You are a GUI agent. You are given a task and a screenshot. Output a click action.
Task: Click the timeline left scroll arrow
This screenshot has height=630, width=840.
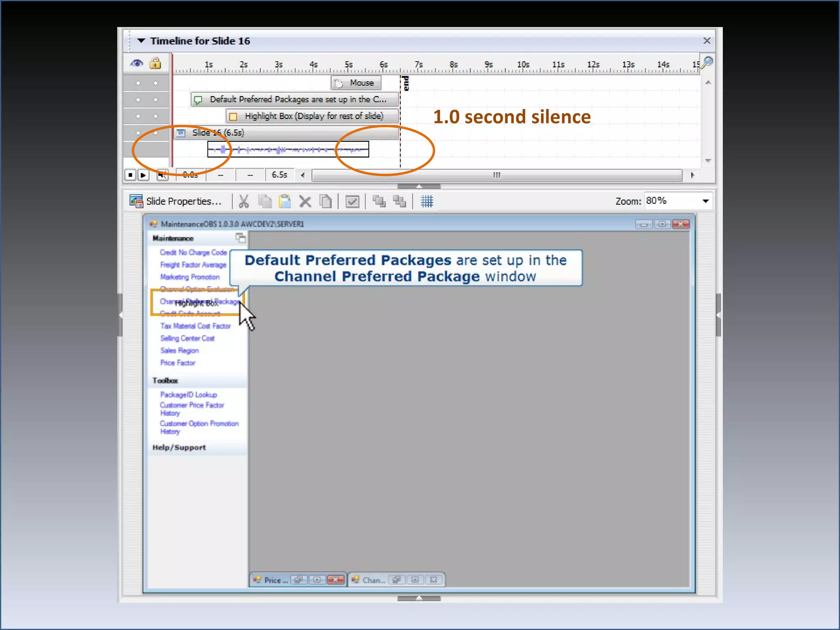[x=303, y=175]
